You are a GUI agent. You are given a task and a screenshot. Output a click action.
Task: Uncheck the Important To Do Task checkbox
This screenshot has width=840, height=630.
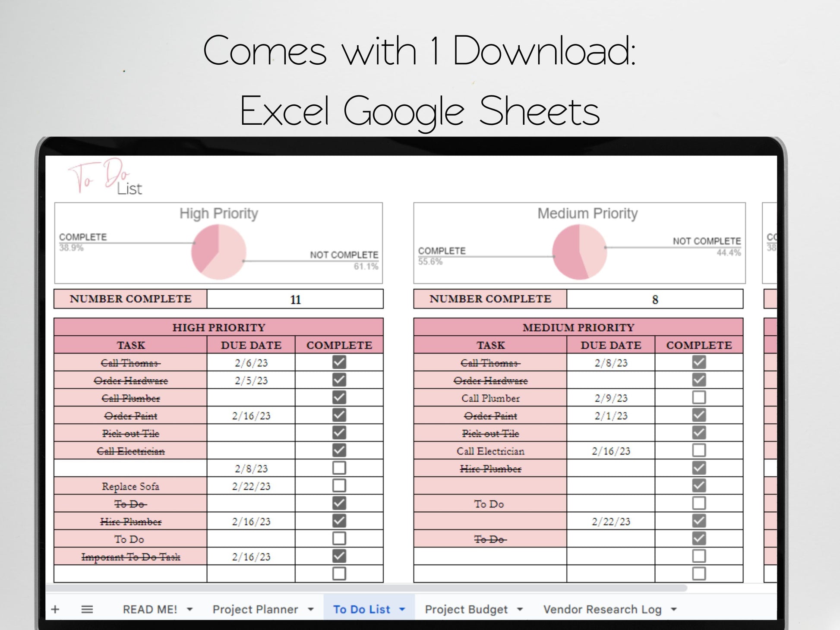[339, 556]
